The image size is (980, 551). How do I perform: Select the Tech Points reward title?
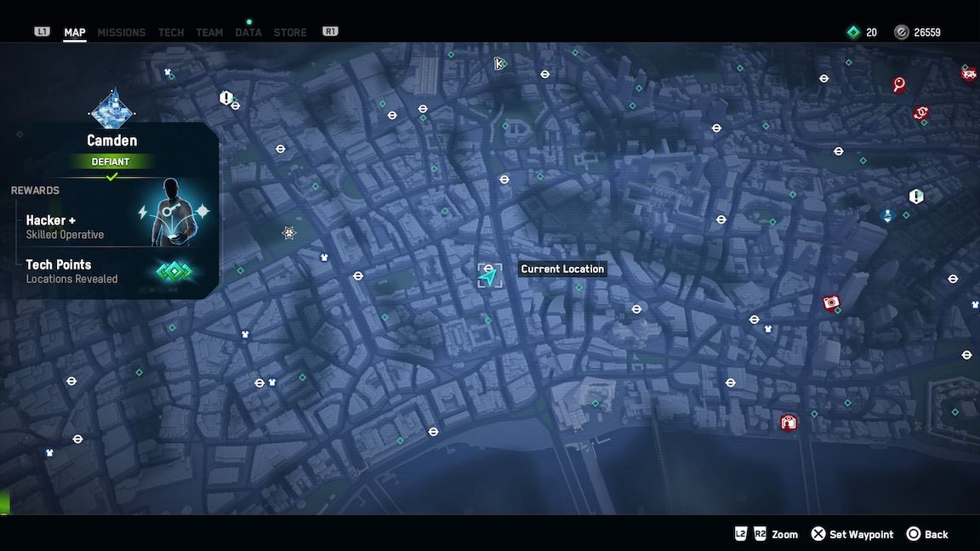(58, 265)
